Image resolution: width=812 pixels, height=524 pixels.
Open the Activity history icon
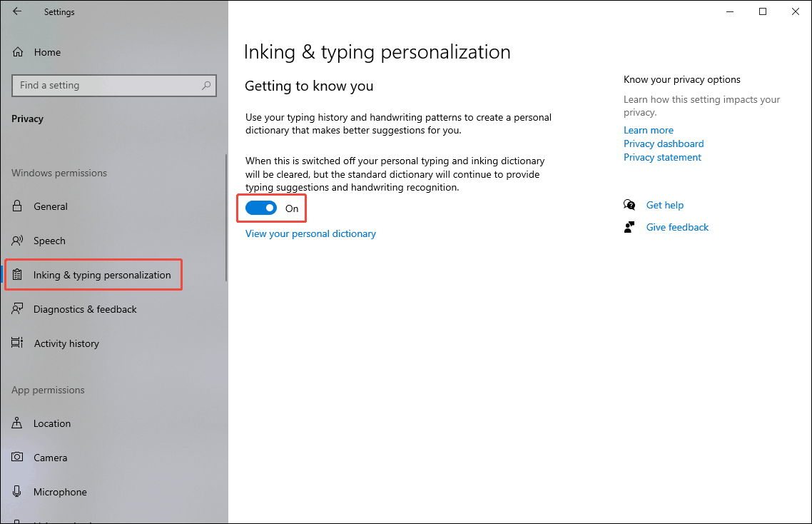pos(18,343)
